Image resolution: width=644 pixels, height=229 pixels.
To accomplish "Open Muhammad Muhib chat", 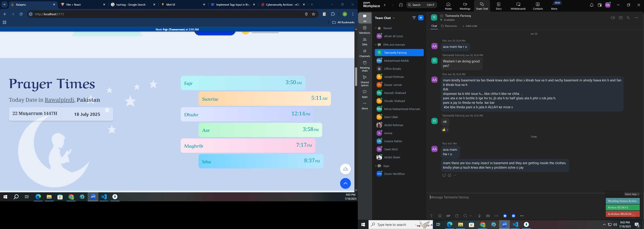I will pos(399,61).
